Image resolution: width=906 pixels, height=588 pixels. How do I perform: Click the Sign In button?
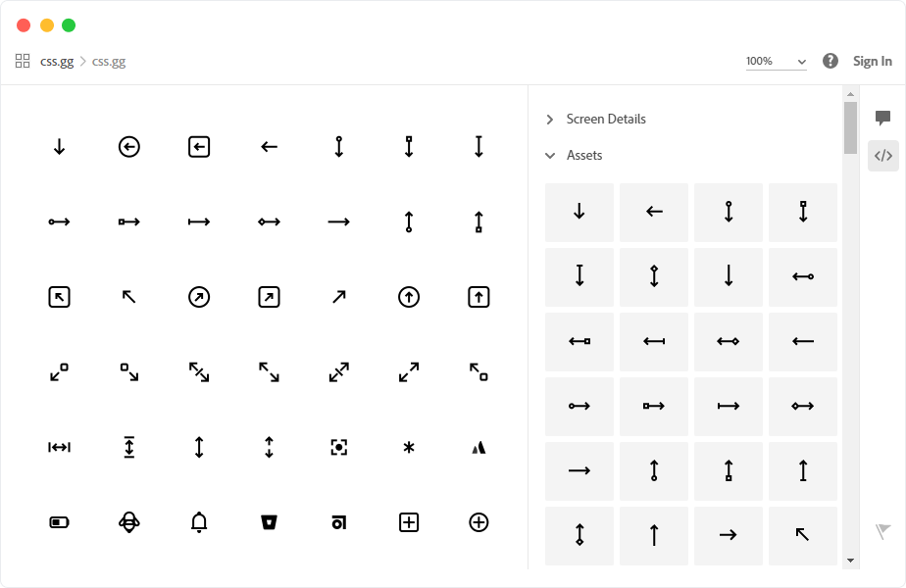(872, 60)
